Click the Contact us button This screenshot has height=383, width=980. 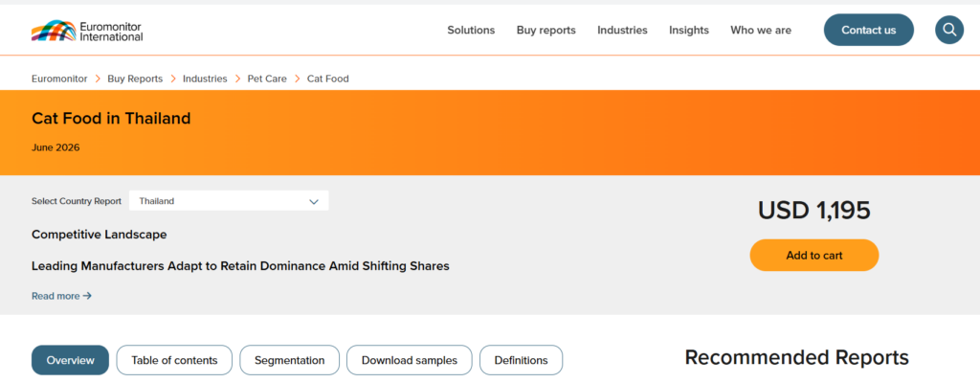tap(869, 30)
